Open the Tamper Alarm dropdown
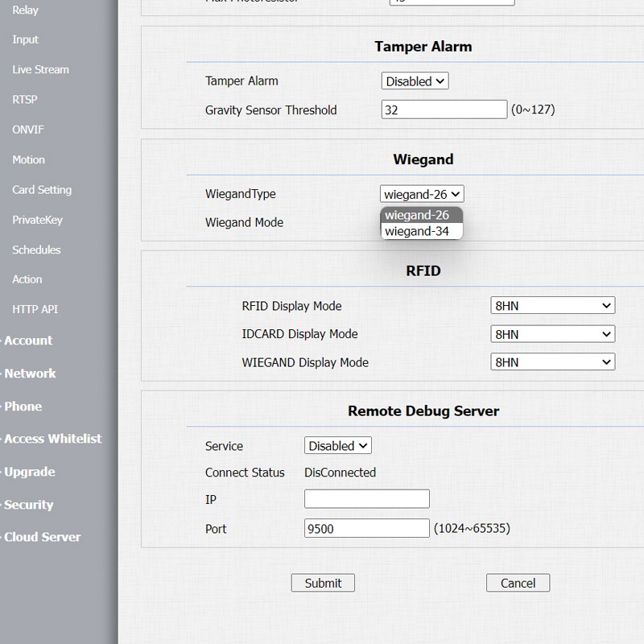This screenshot has height=644, width=644. tap(415, 81)
